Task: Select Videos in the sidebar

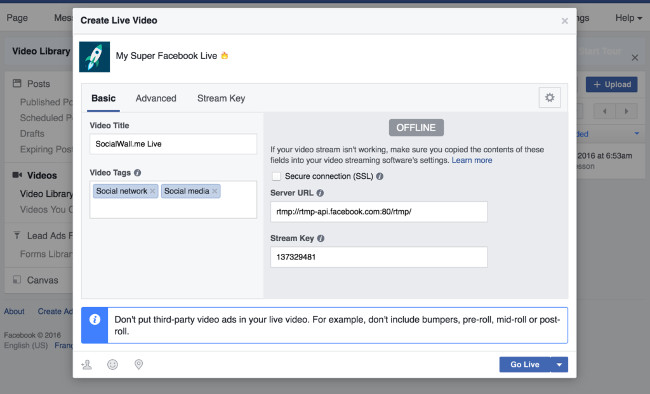Action: click(x=42, y=175)
